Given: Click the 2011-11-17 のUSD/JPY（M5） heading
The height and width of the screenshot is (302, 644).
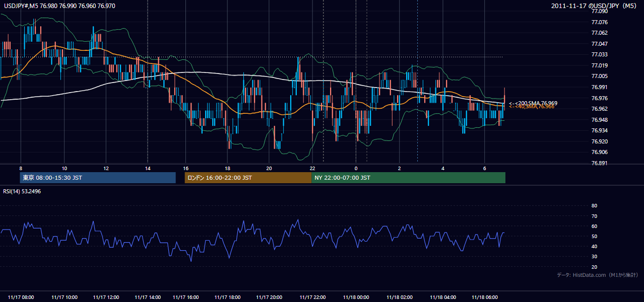Looking at the screenshot, I should pos(595,6).
